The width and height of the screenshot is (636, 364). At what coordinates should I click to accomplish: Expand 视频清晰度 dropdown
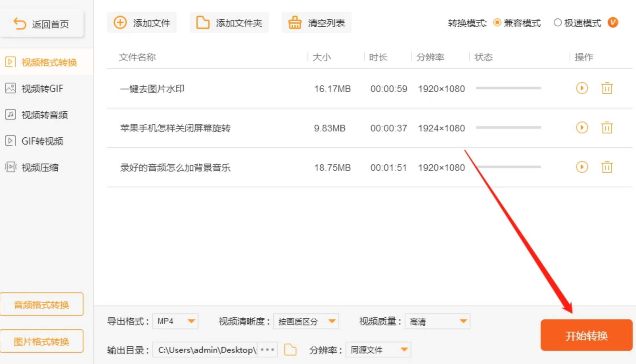306,321
